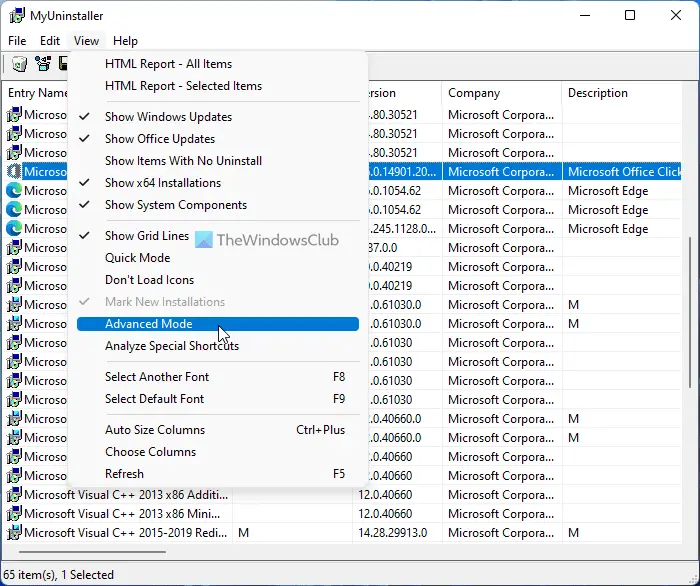The width and height of the screenshot is (700, 586).
Task: Sort by the Description column header
Action: pos(622,93)
